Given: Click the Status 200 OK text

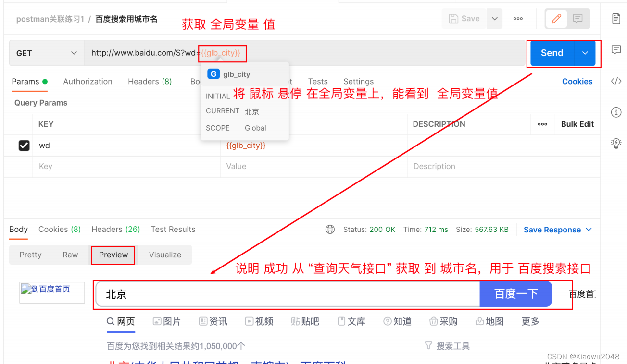Looking at the screenshot, I should coord(369,230).
